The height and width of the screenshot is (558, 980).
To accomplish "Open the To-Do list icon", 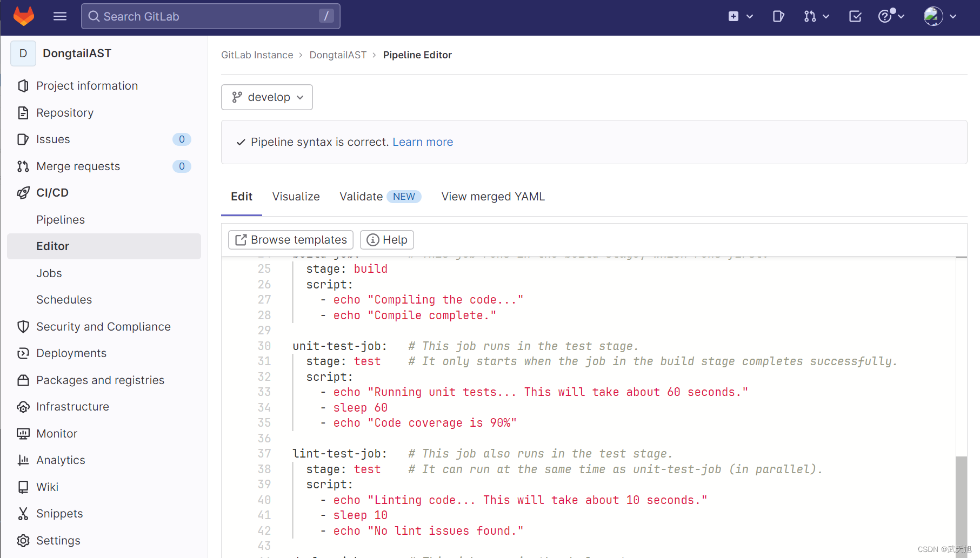I will pos(855,16).
